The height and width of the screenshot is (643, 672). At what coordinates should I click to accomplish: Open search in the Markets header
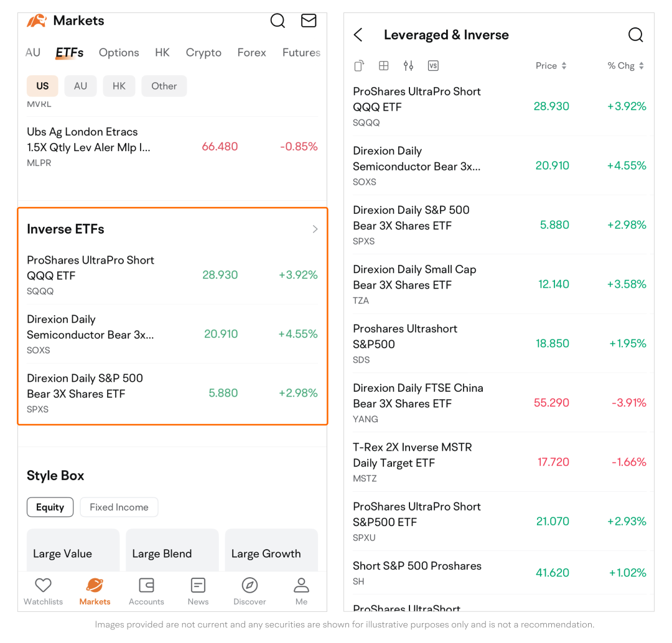click(x=278, y=21)
